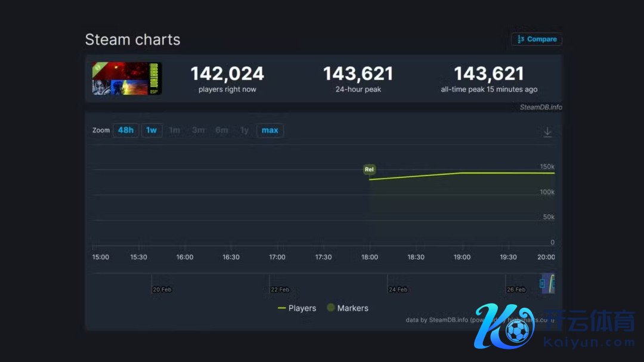Open the chart download export menu
Viewport: 644px width, 362px height.
[547, 132]
